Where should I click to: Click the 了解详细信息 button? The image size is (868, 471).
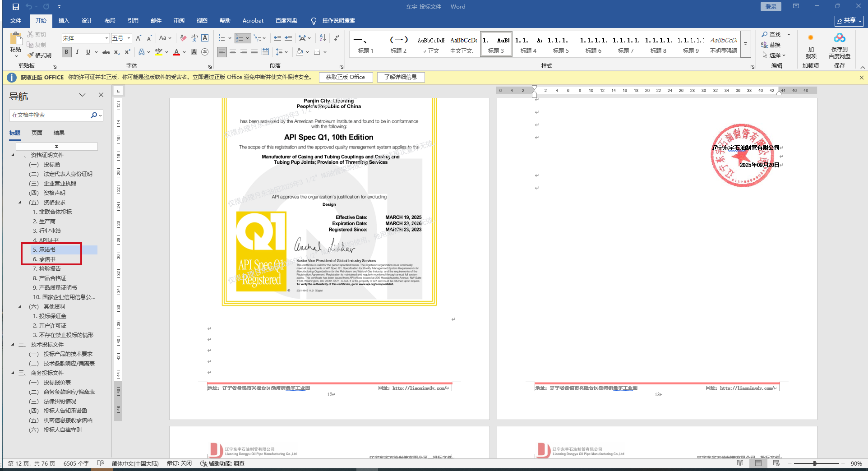pyautogui.click(x=401, y=77)
